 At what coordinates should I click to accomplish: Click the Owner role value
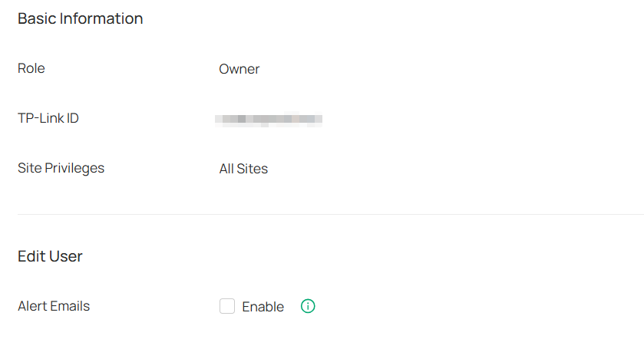[239, 69]
